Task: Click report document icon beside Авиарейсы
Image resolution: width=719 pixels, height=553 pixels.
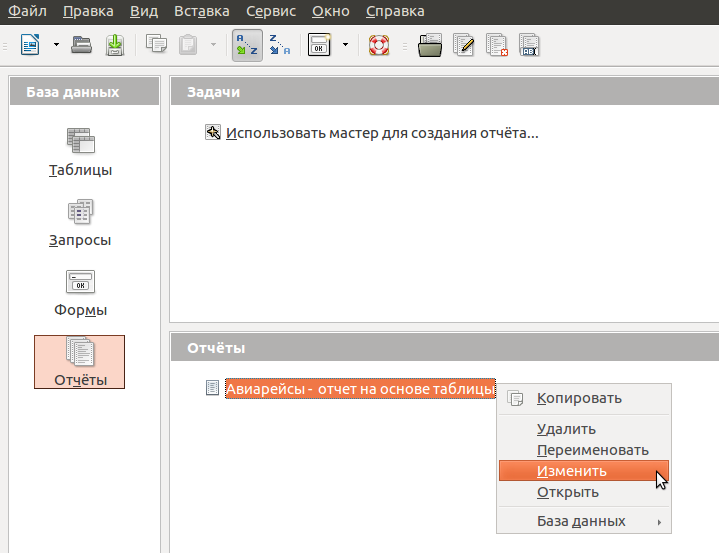Action: pyautogui.click(x=212, y=388)
